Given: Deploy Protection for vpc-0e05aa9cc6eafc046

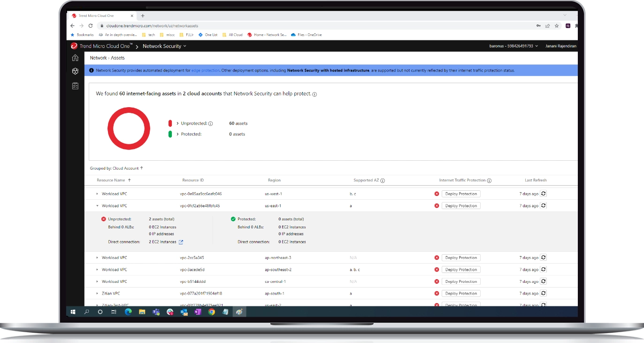Looking at the screenshot, I should (461, 194).
